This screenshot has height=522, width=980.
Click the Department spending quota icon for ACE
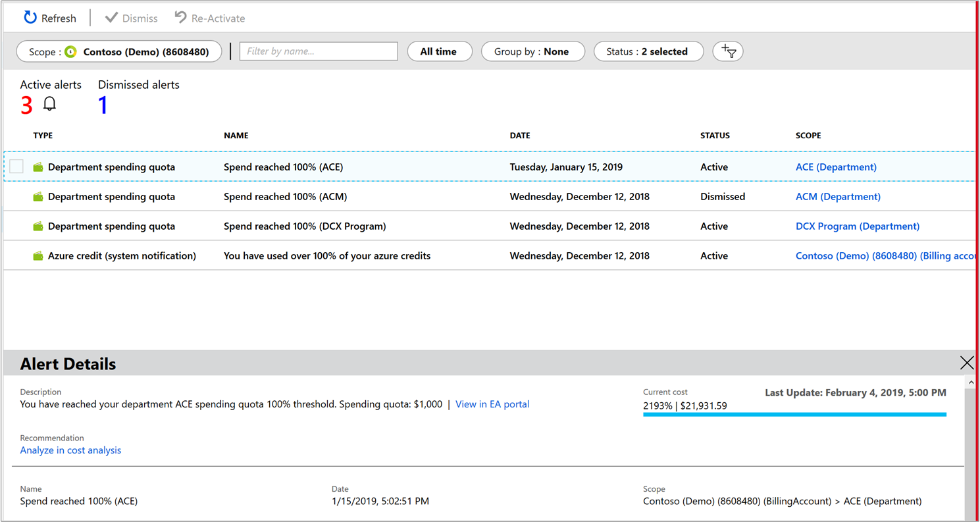point(38,167)
